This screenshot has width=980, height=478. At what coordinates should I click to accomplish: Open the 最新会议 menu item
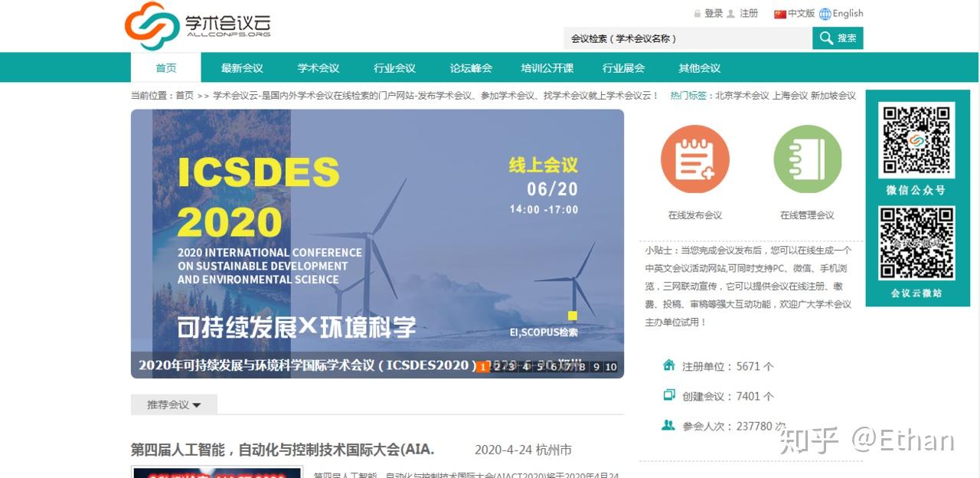[242, 68]
